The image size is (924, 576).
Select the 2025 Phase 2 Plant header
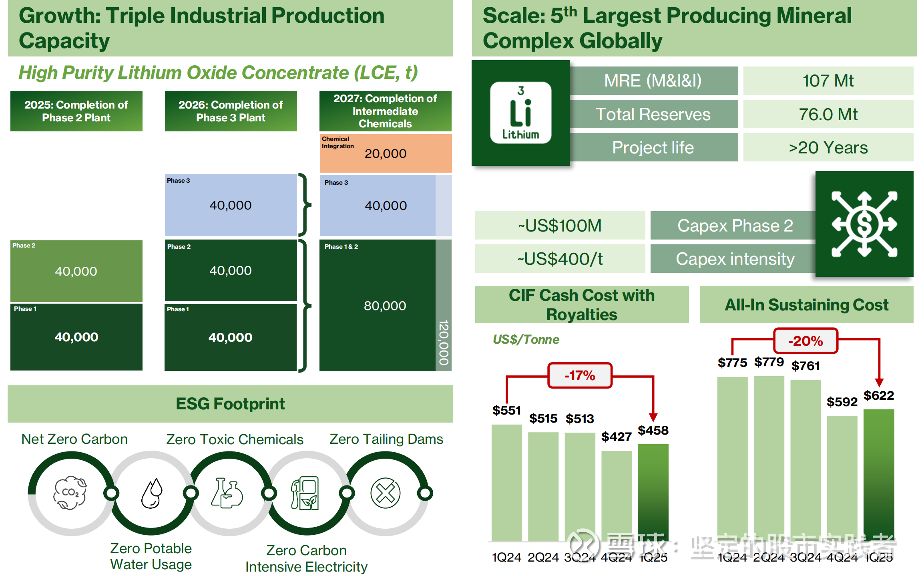click(x=76, y=111)
